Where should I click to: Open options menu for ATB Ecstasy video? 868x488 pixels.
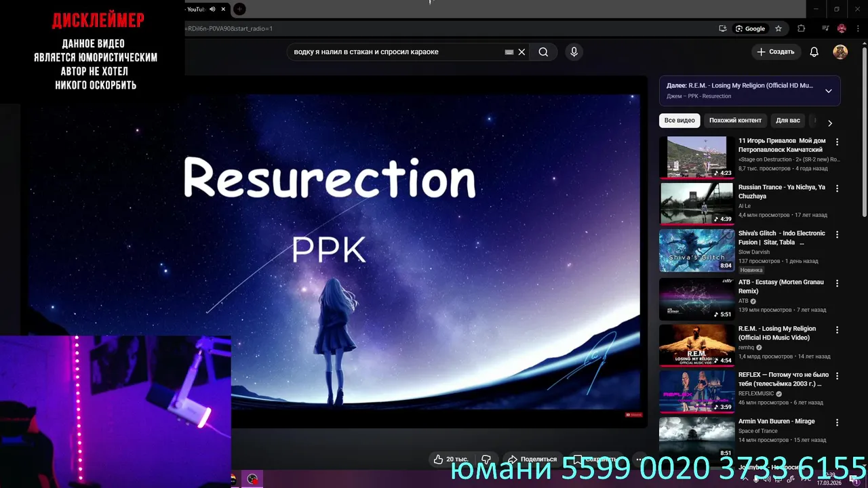click(837, 283)
